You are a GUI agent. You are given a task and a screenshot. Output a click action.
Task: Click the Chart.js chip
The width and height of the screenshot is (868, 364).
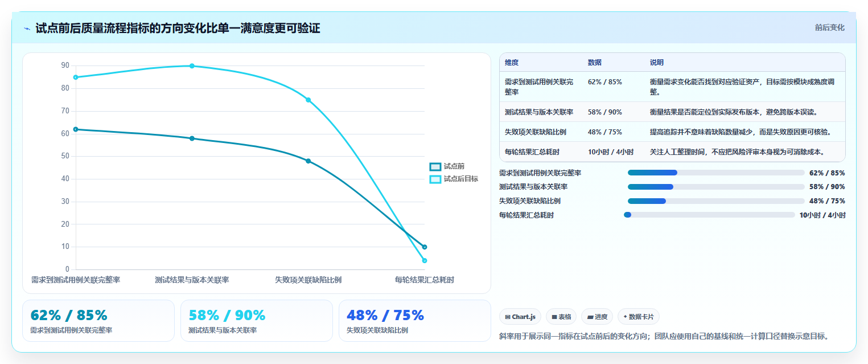520,317
